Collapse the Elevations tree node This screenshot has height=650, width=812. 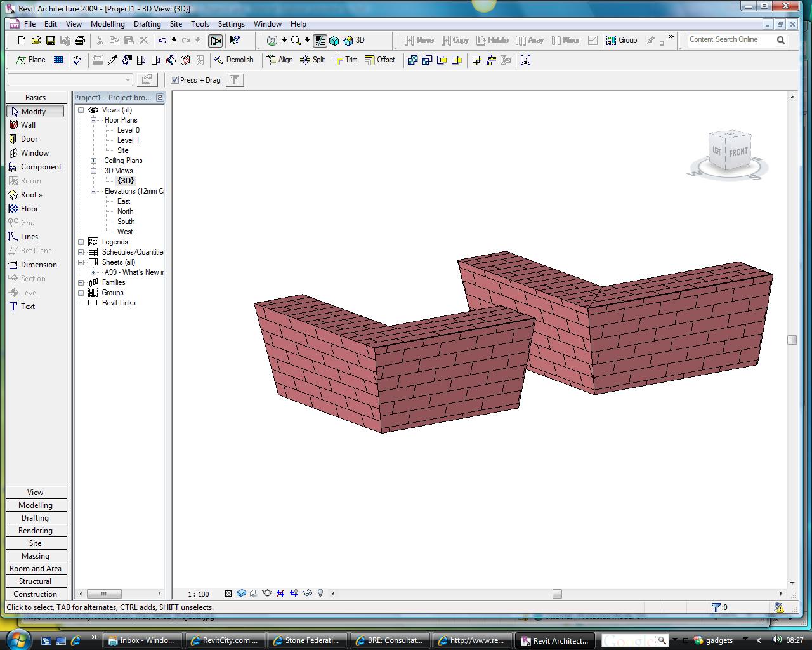pos(93,191)
